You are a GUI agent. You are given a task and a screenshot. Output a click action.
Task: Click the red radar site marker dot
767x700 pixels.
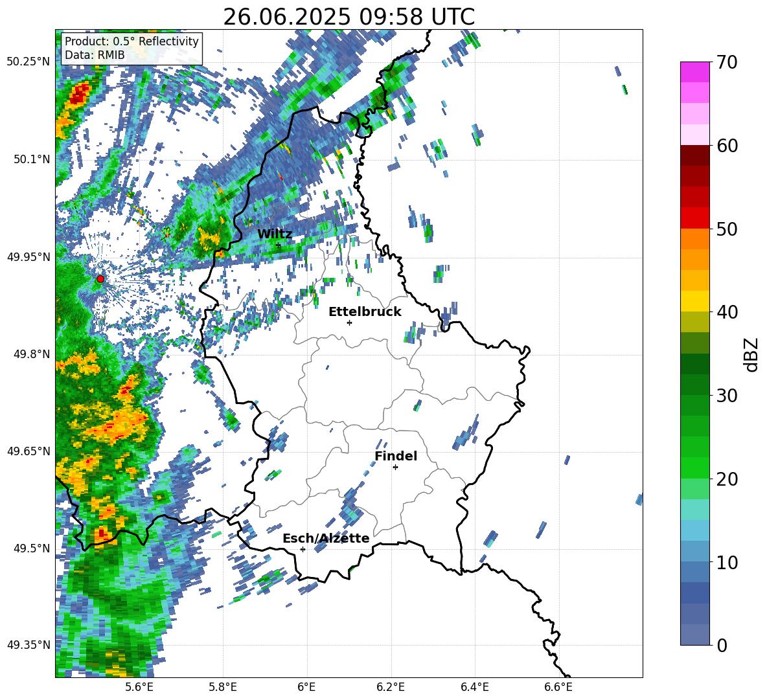[100, 278]
